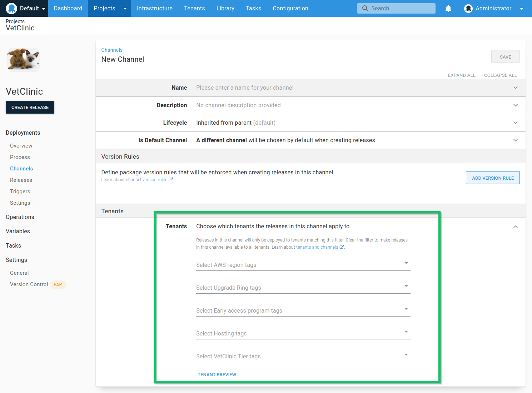
Task: Expand the Name section chevron
Action: click(515, 88)
